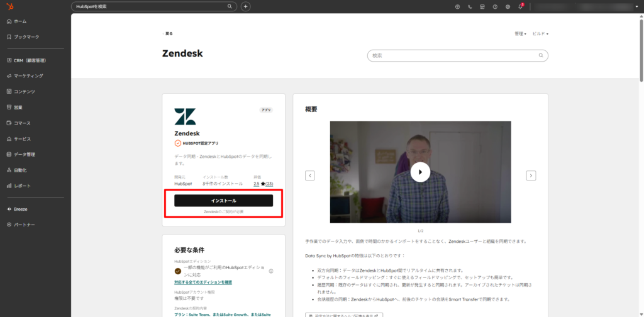Expand the 管理 dropdown
This screenshot has width=644, height=317.
click(x=520, y=34)
